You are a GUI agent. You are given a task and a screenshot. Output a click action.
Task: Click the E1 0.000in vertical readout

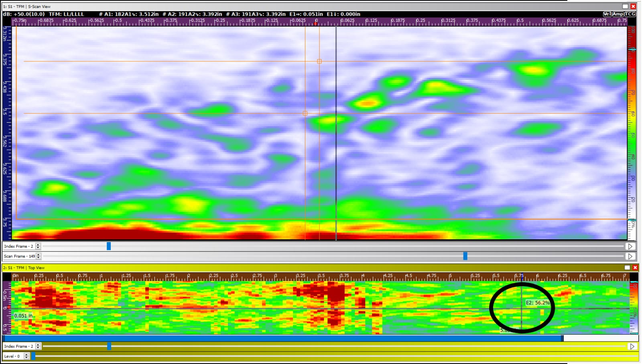click(343, 14)
